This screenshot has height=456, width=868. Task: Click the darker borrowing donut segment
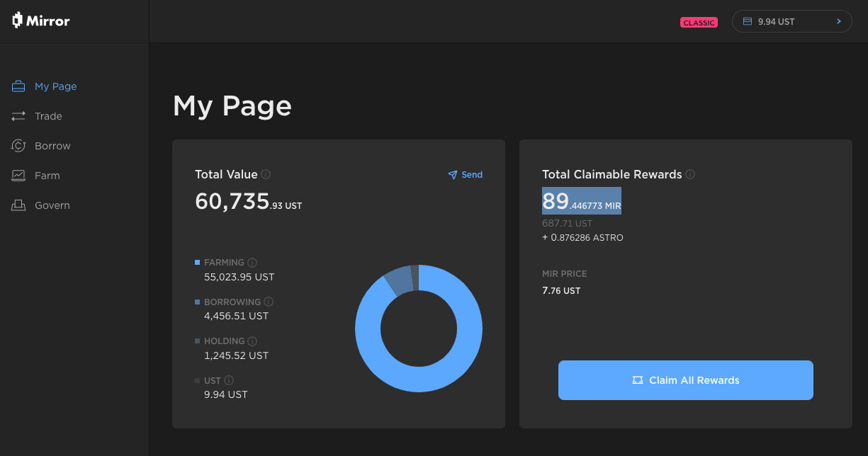399,281
